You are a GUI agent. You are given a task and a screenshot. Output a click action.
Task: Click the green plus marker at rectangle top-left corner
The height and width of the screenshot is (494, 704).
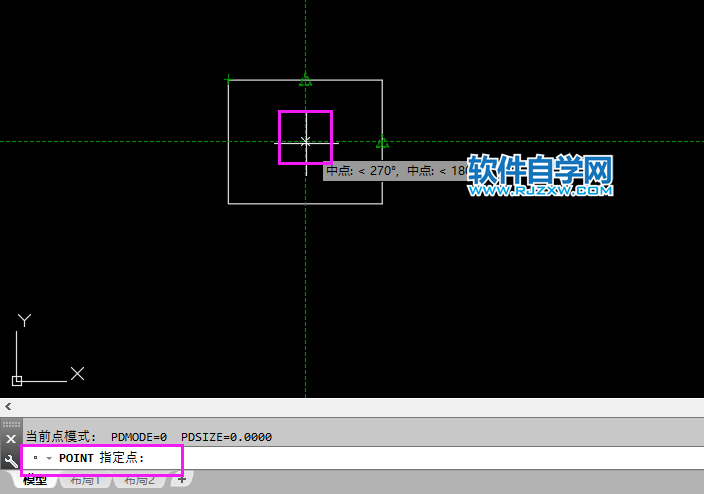(228, 79)
